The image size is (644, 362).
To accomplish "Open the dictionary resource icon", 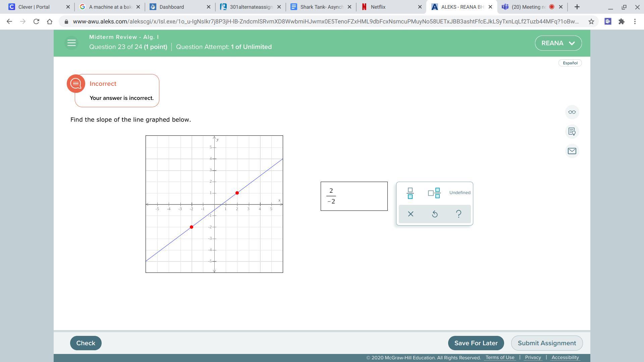I will click(572, 131).
